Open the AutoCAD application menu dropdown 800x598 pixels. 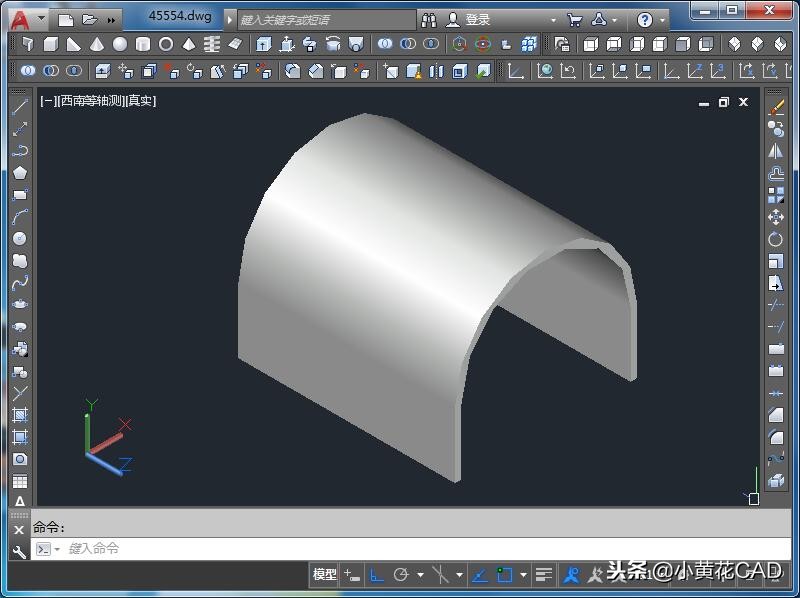(41, 19)
